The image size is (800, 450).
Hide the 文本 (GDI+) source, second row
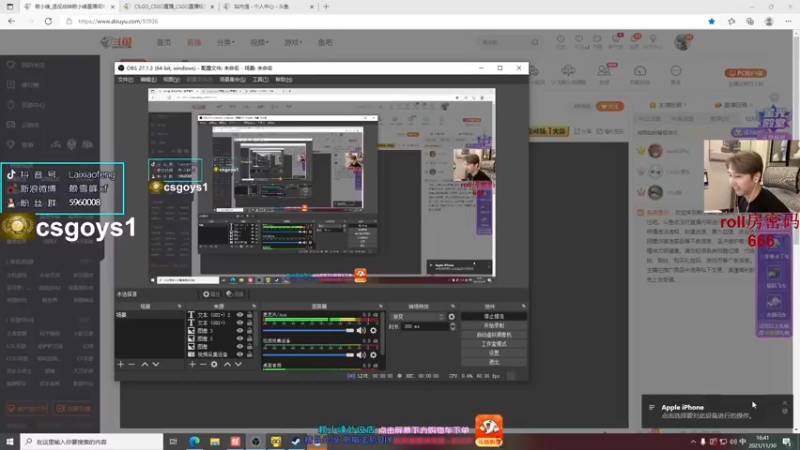pos(240,323)
